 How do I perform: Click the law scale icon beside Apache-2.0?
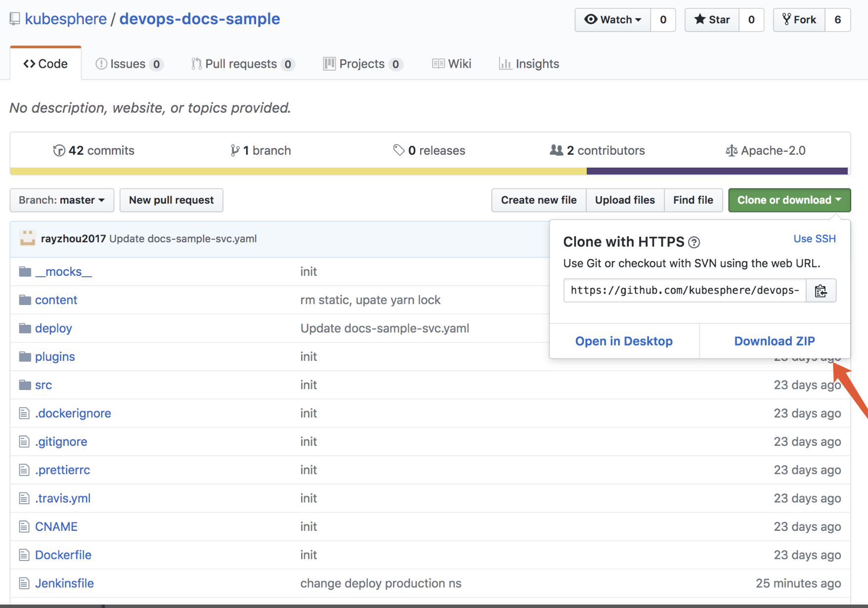pyautogui.click(x=732, y=150)
